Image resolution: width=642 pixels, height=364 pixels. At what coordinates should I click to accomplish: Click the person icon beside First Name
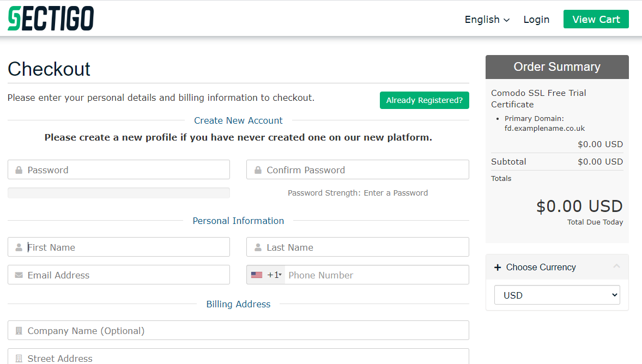point(19,247)
